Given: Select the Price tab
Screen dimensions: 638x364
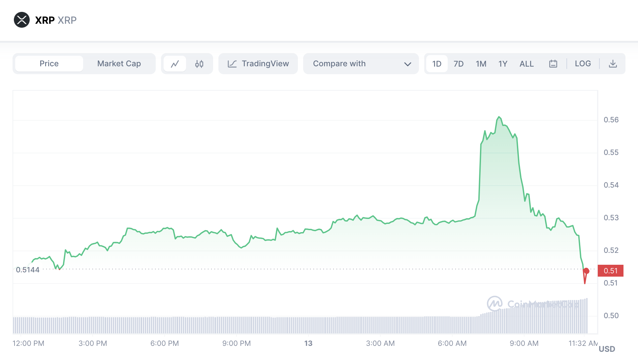Looking at the screenshot, I should [49, 64].
